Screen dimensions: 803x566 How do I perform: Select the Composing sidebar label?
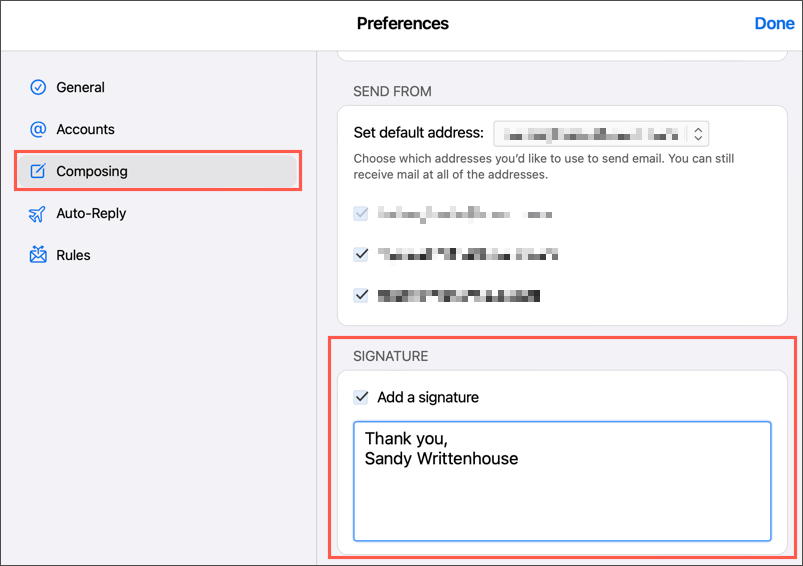92,171
